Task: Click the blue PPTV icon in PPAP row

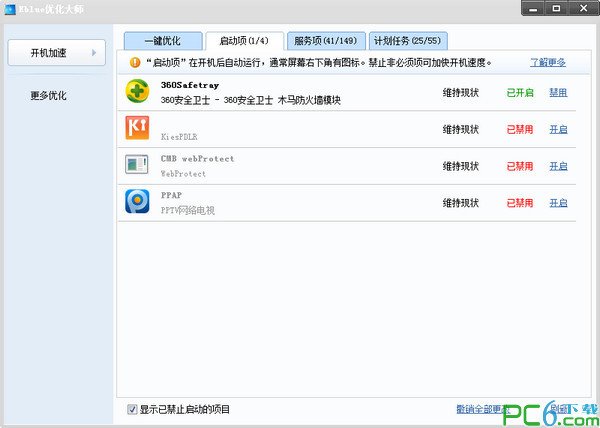Action: tap(137, 201)
